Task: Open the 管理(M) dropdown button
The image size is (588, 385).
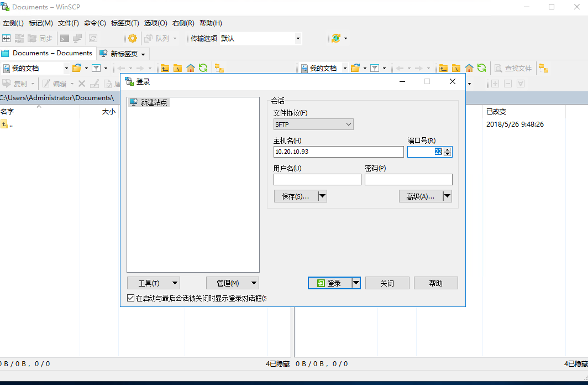Action: pos(233,283)
